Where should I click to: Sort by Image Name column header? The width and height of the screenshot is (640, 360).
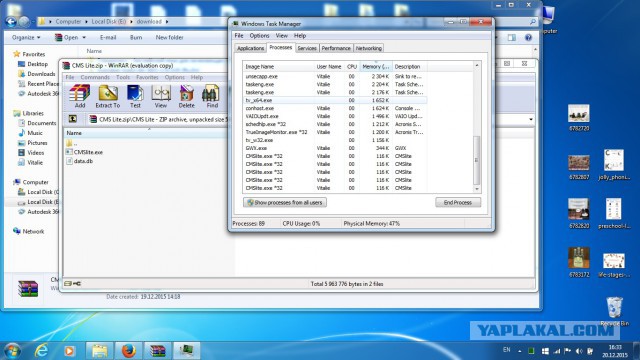coord(278,67)
